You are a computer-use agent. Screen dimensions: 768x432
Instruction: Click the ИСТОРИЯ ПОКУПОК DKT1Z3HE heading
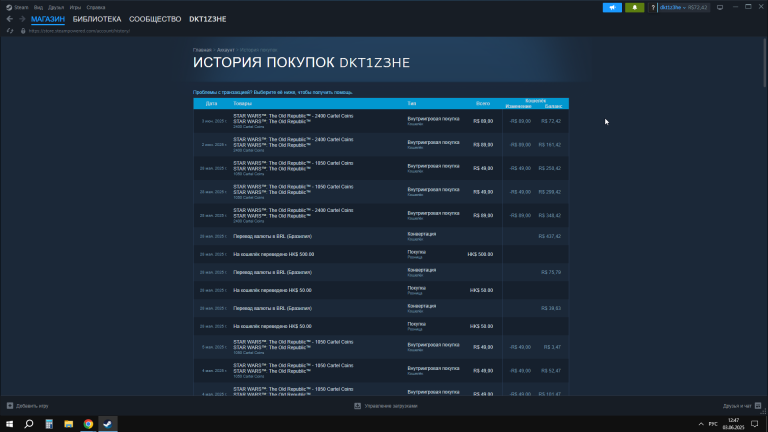(x=301, y=63)
